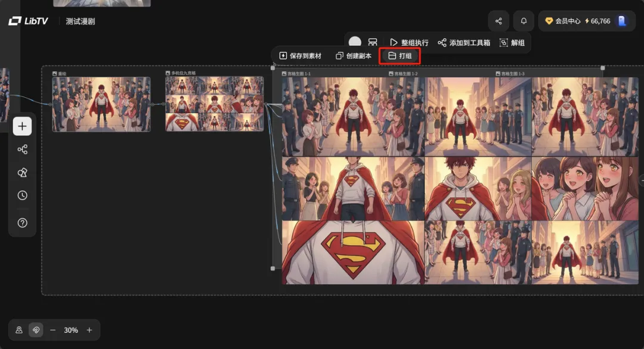Click the share icon in top bar
644x349 pixels.
[499, 21]
